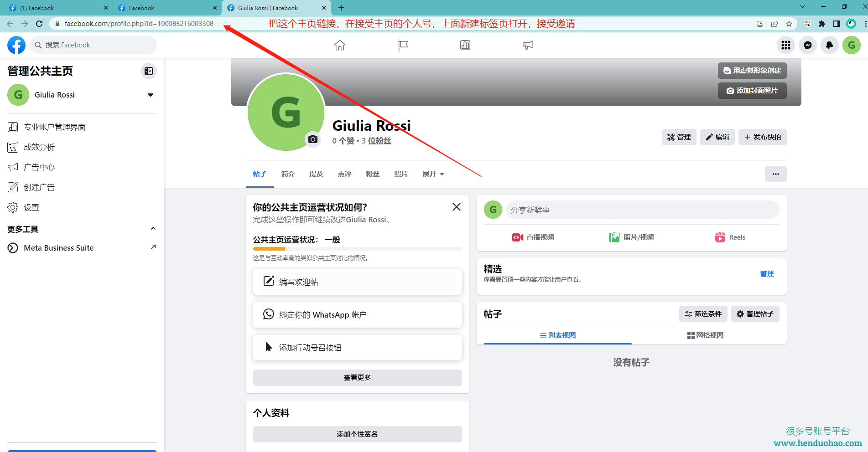Click the 添加封面照片 button
868x452 pixels.
(752, 91)
